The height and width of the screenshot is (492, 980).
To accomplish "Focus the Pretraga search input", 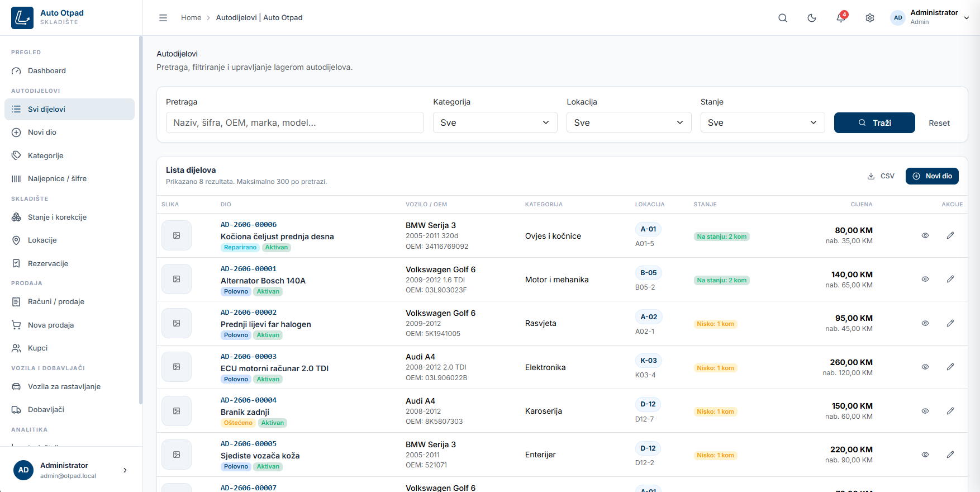I will click(x=295, y=122).
